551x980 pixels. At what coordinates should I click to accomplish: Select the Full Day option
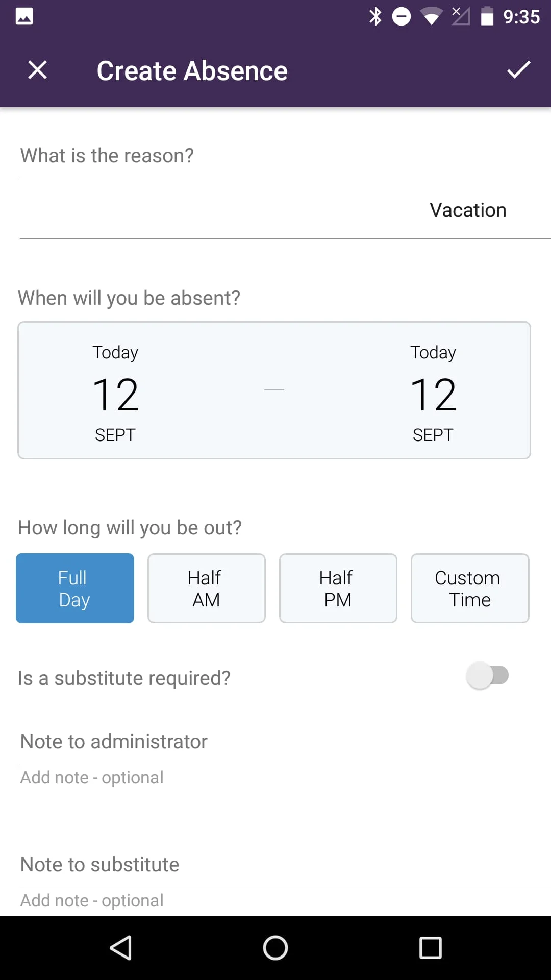[x=75, y=588]
